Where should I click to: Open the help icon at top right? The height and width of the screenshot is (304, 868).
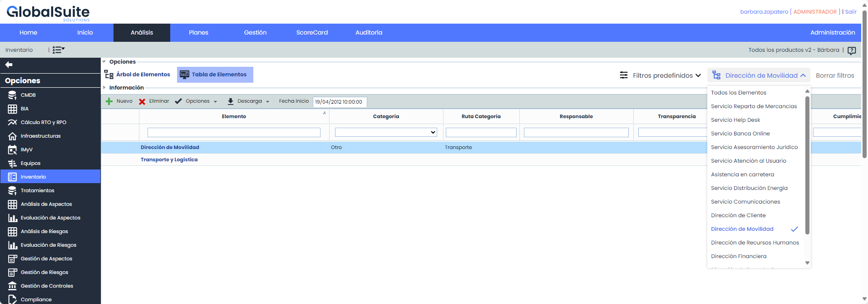click(852, 50)
